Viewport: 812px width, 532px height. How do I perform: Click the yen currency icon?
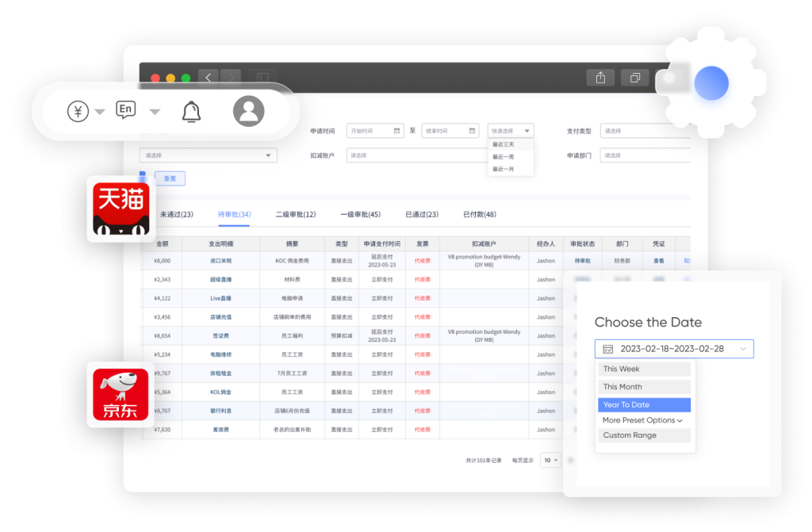(78, 111)
